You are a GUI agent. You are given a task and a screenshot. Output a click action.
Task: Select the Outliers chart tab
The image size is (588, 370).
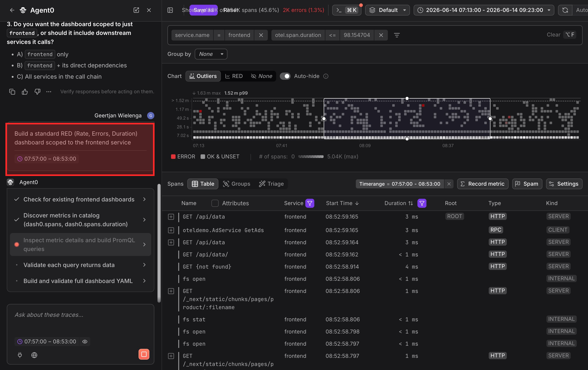tap(203, 76)
